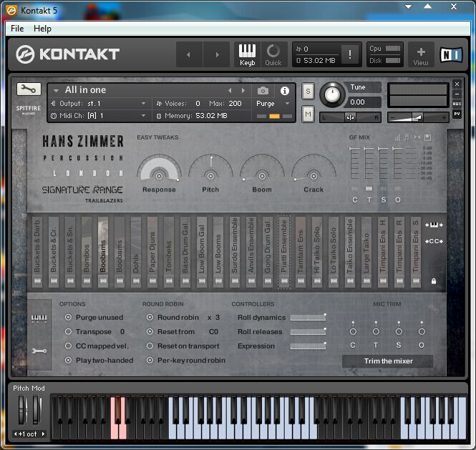Click the Trim the mixer button

click(388, 361)
